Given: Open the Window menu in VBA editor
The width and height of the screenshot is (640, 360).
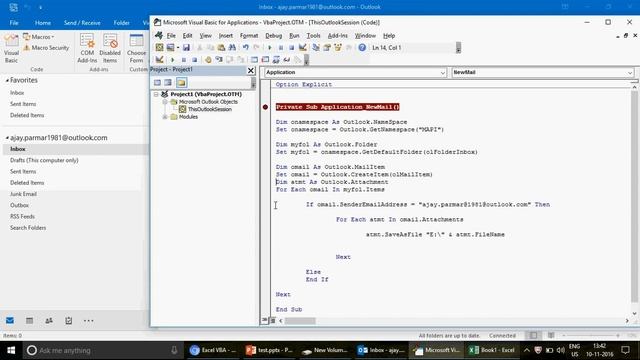Looking at the screenshot, I should pos(365,36).
